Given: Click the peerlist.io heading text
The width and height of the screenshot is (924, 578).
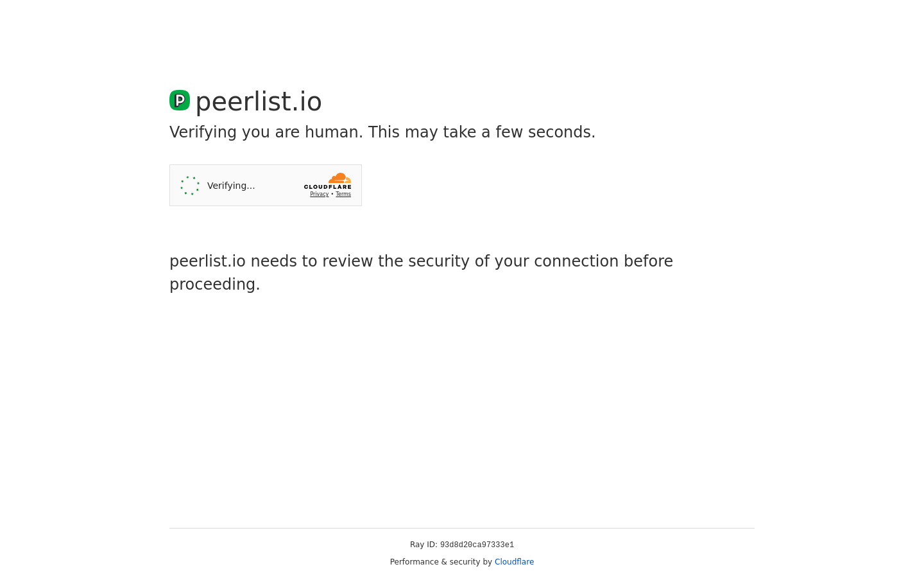Looking at the screenshot, I should 259,101.
